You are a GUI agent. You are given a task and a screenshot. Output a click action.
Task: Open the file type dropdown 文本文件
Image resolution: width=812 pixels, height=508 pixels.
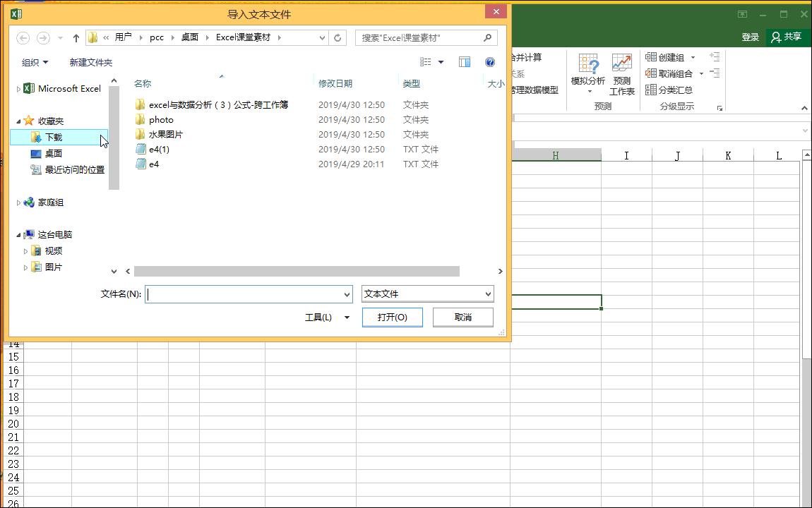coord(428,294)
